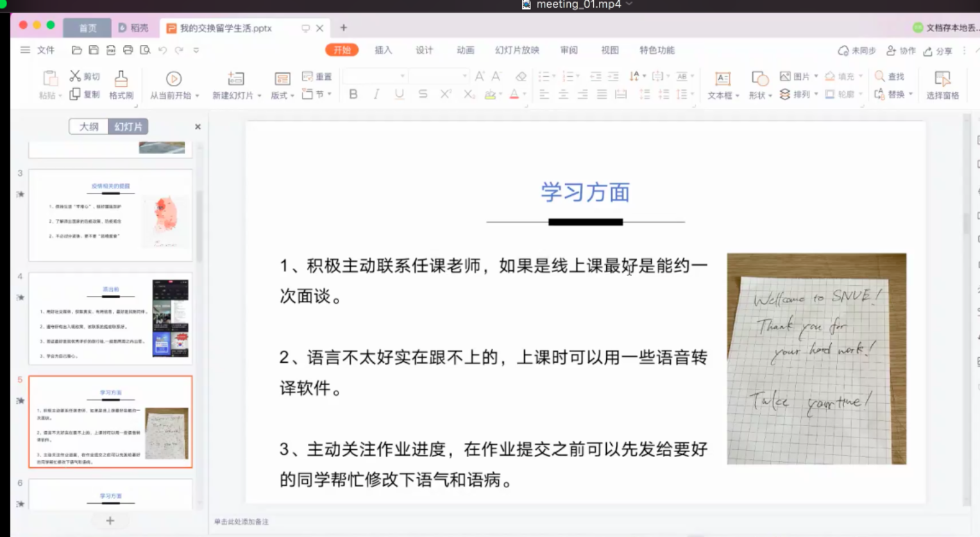This screenshot has width=980, height=537.
Task: Click the Cut (剪切) scissors icon
Action: (76, 76)
